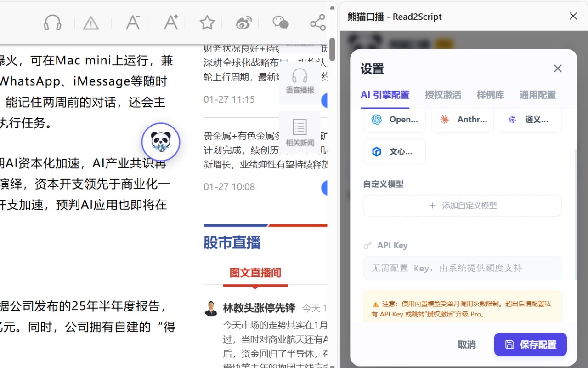The height and width of the screenshot is (368, 588).
Task: Open the 贵金属+有色金属 news headline
Action: [x=265, y=150]
